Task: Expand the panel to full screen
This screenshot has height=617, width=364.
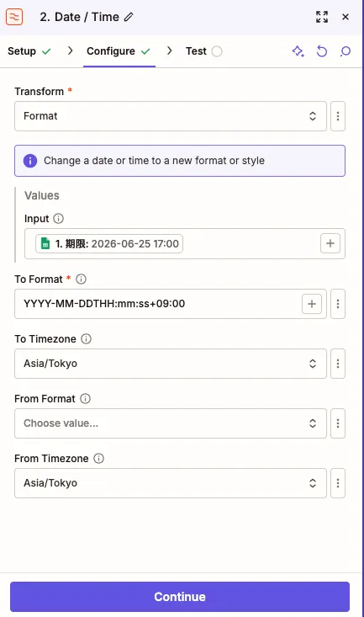Action: [322, 17]
